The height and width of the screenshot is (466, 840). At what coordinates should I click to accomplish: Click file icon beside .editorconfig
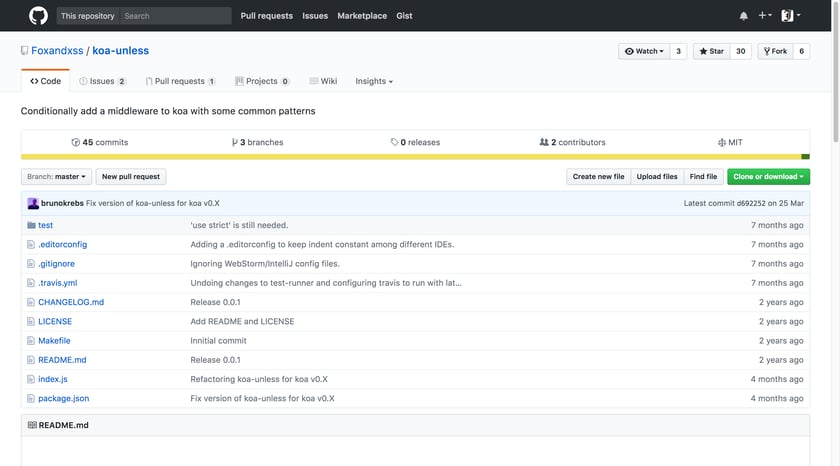31,244
